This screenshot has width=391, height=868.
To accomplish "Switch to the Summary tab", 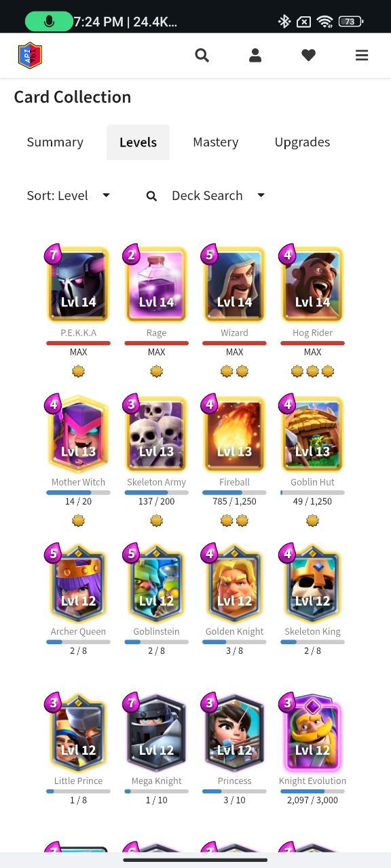I will click(55, 142).
